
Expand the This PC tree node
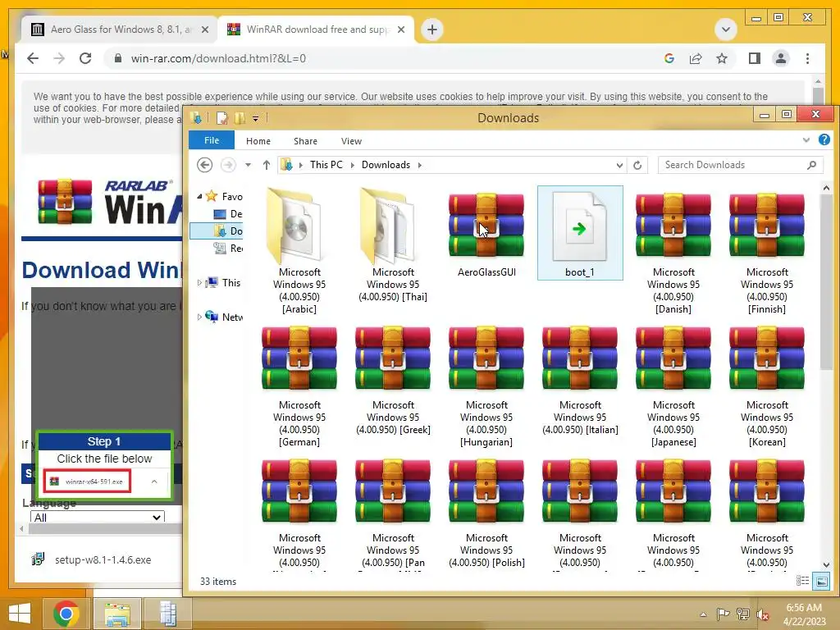click(x=199, y=282)
